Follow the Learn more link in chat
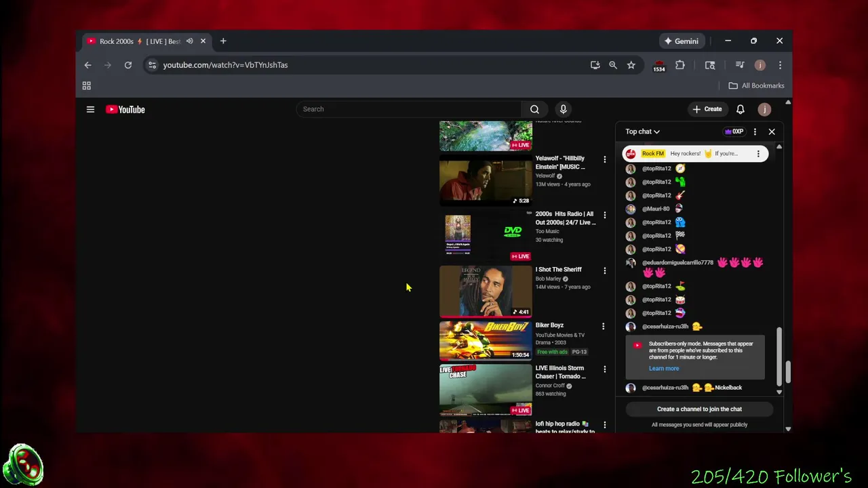This screenshot has height=488, width=868. (663, 369)
